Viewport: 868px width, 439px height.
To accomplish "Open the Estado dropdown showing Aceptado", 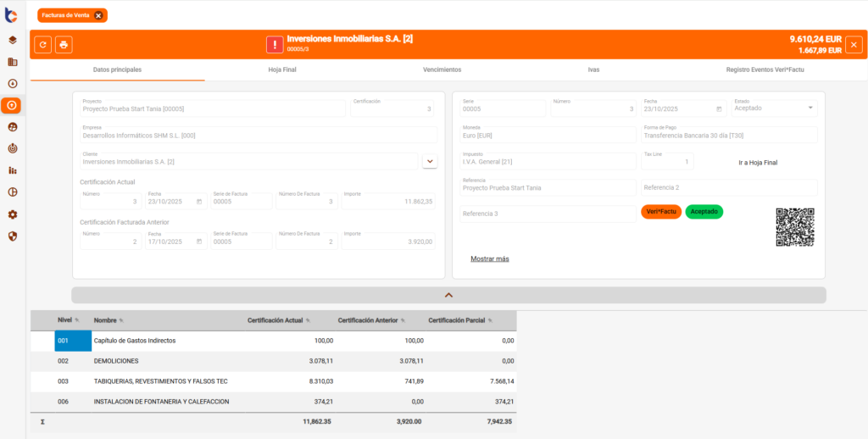I will click(810, 108).
